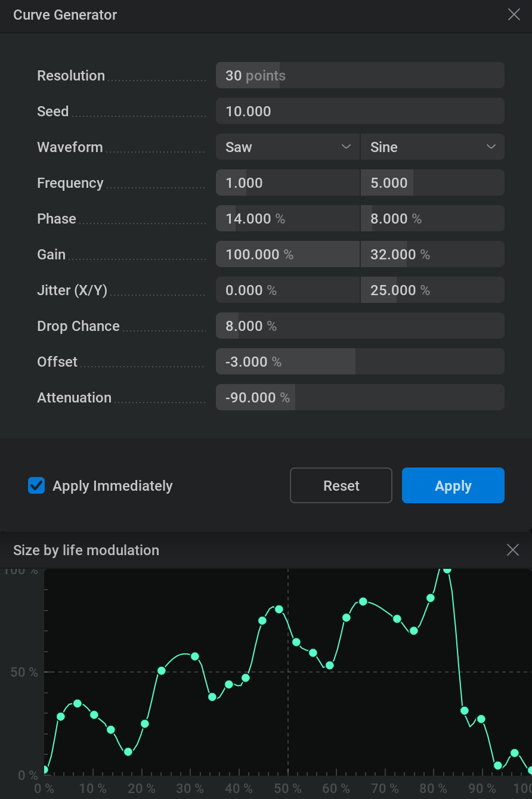Click the Phase field showing 8.000 %

coord(432,219)
